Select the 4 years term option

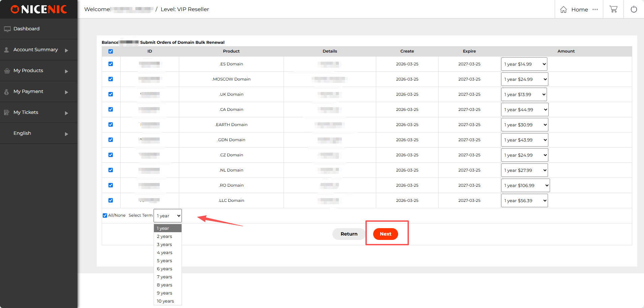point(168,253)
